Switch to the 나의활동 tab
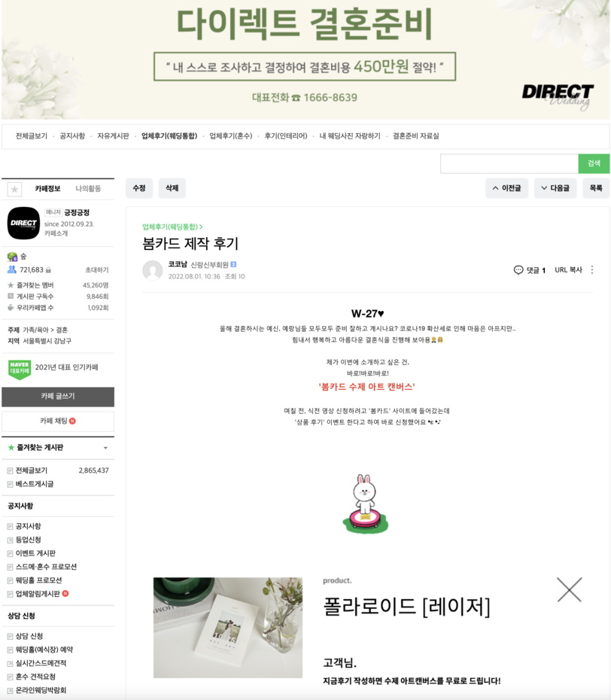Screen dimensions: 611x700 (88, 188)
